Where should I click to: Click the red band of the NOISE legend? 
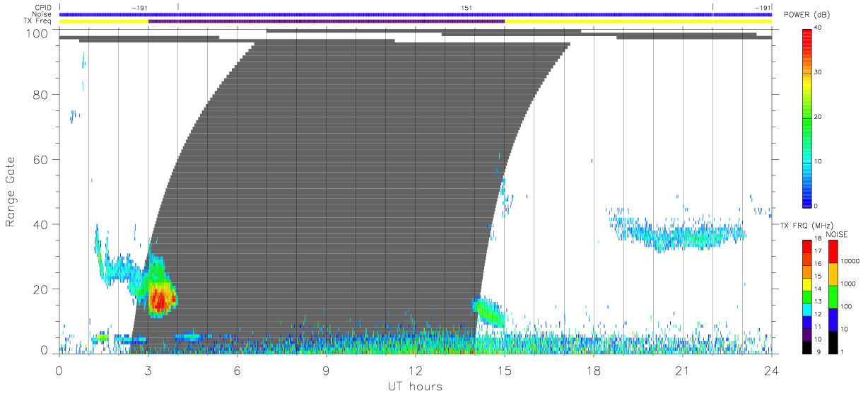832,251
